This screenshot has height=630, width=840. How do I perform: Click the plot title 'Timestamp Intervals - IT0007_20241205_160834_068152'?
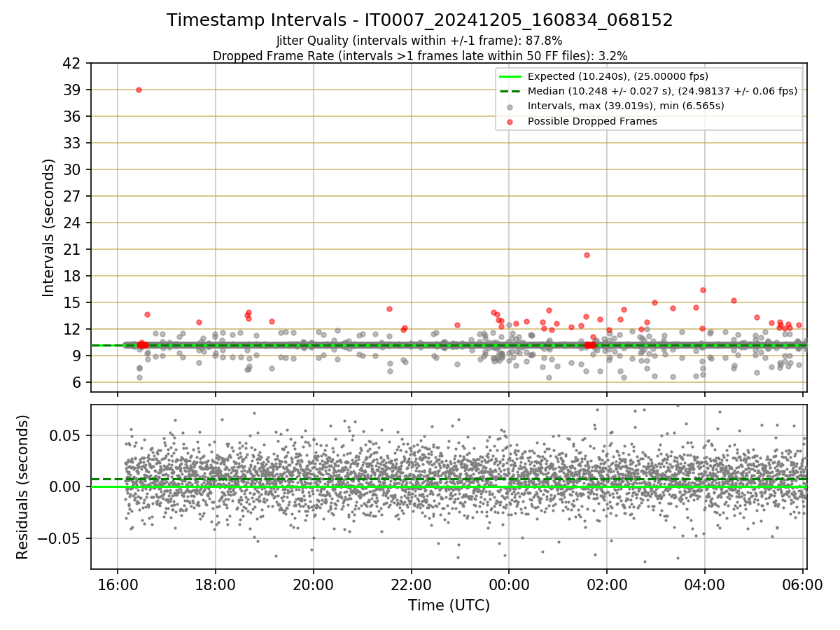pos(420,20)
